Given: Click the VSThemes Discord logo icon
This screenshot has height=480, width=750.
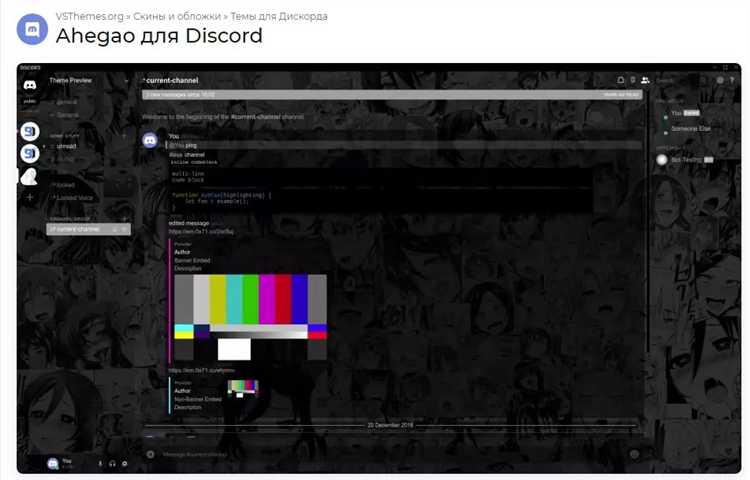Looking at the screenshot, I should 31,28.
